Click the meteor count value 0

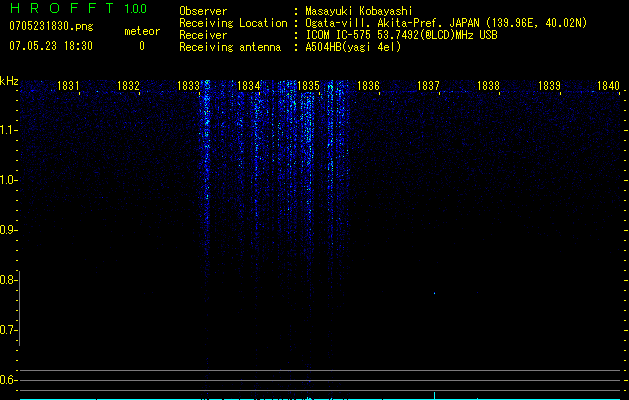pyautogui.click(x=142, y=46)
